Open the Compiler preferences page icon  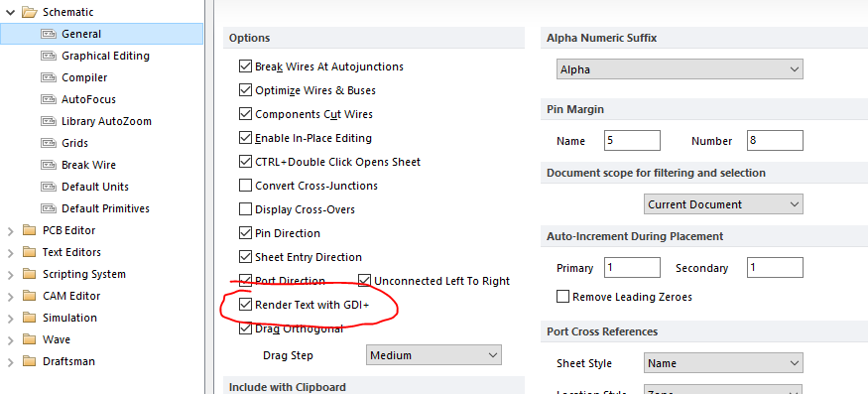click(49, 77)
